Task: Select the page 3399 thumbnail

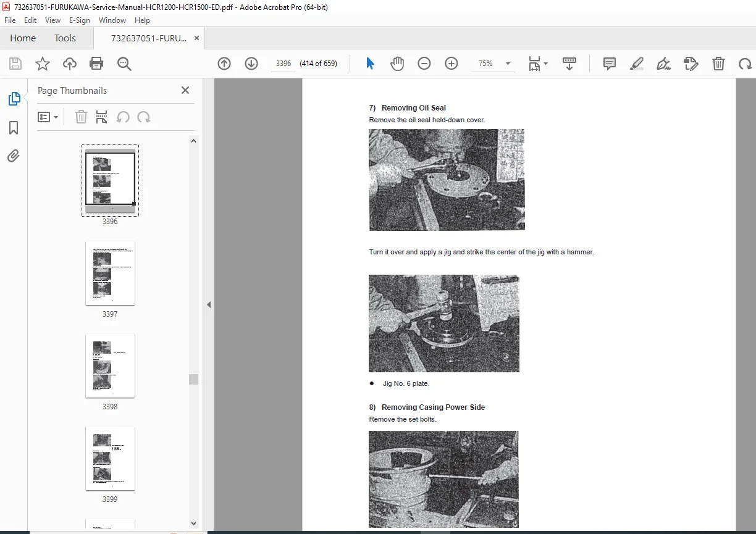Action: pyautogui.click(x=110, y=458)
